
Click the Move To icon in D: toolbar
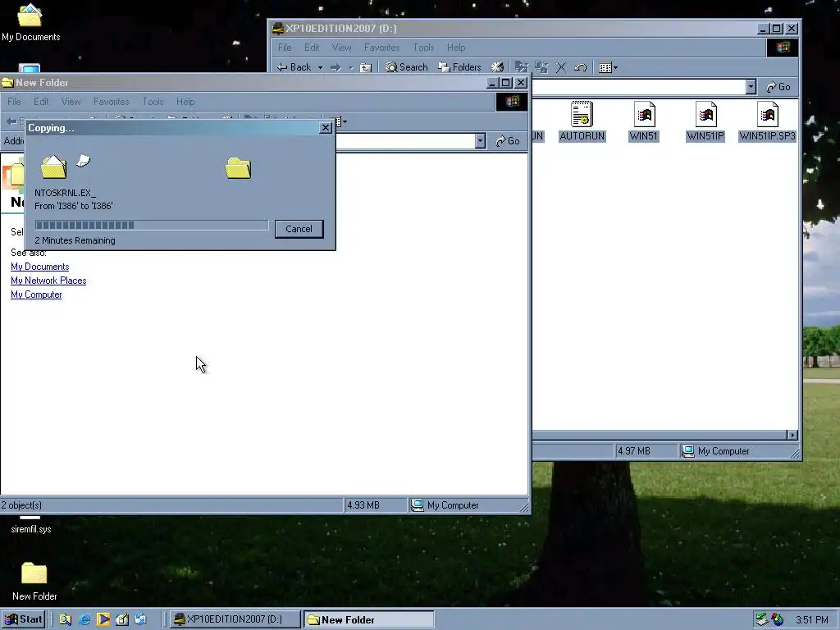click(521, 67)
